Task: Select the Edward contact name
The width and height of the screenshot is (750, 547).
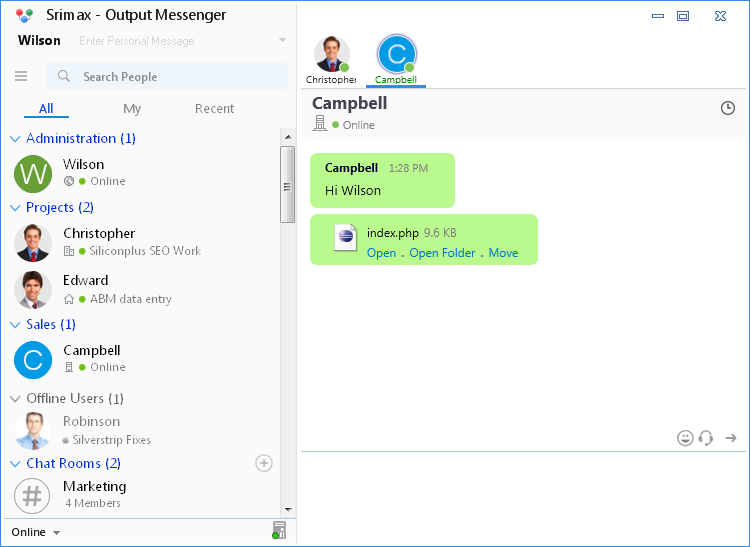Action: tap(86, 281)
